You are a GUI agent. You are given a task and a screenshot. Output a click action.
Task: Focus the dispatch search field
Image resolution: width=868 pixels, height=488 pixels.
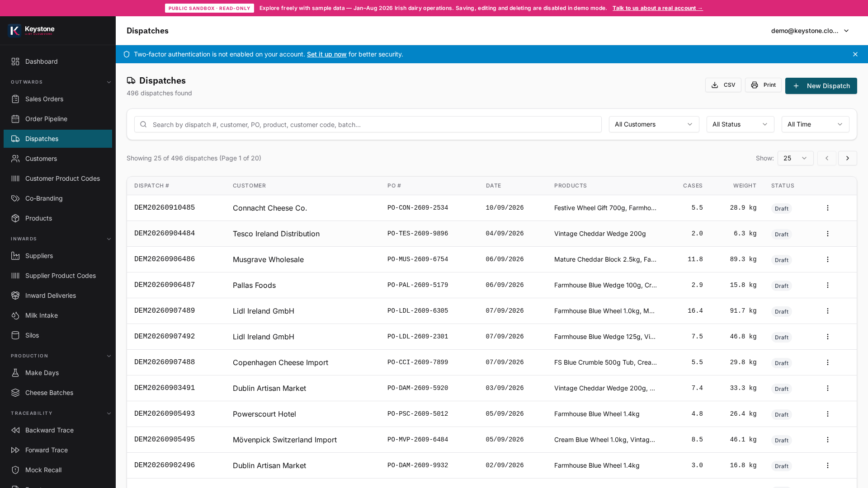[368, 124]
